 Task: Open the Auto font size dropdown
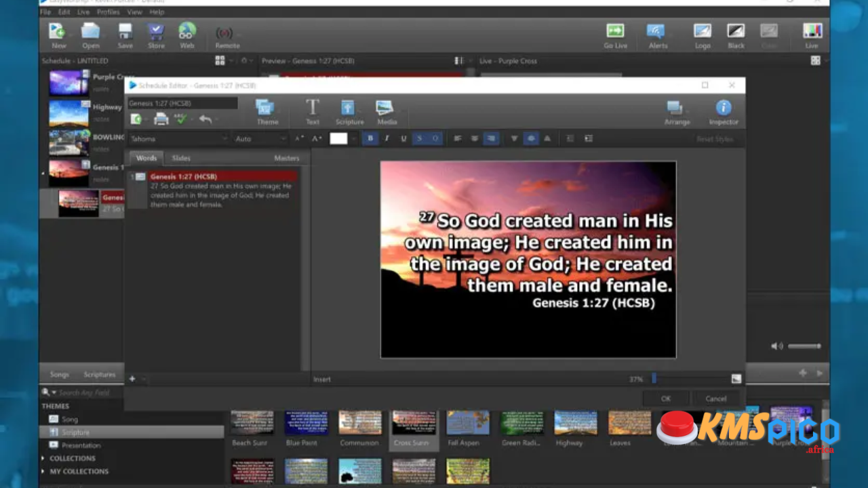tap(260, 138)
